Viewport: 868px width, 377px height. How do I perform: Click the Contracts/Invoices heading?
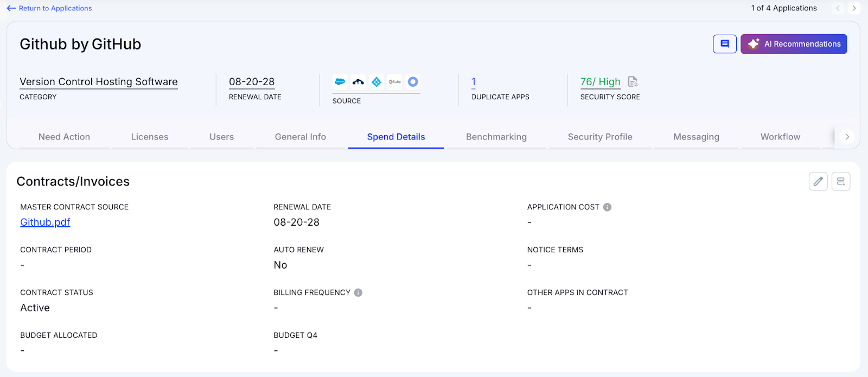click(x=73, y=181)
